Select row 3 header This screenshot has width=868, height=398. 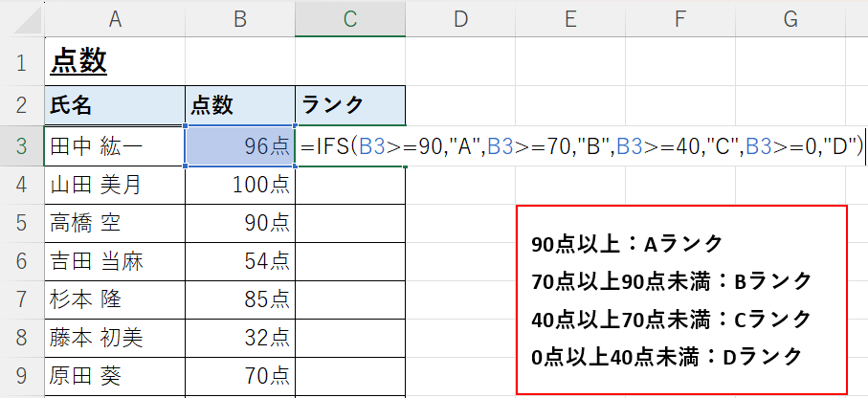click(22, 146)
